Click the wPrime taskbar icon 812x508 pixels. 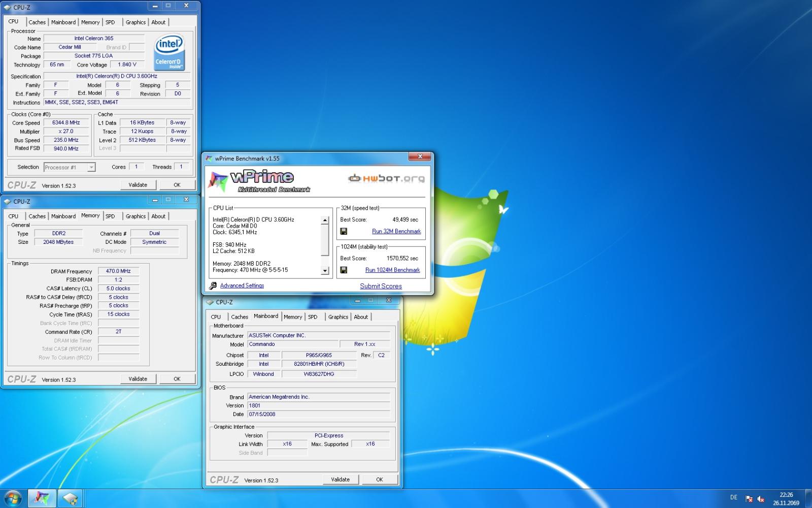click(x=42, y=498)
